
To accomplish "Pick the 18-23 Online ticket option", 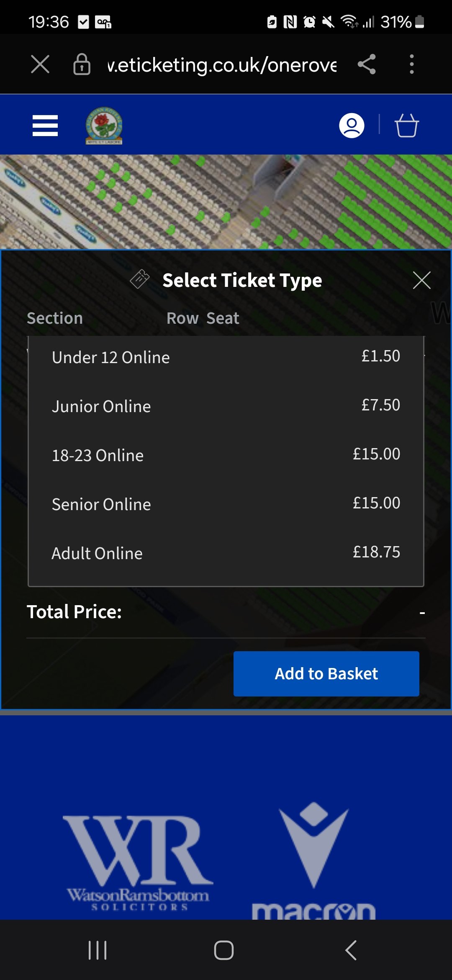I will click(x=226, y=455).
